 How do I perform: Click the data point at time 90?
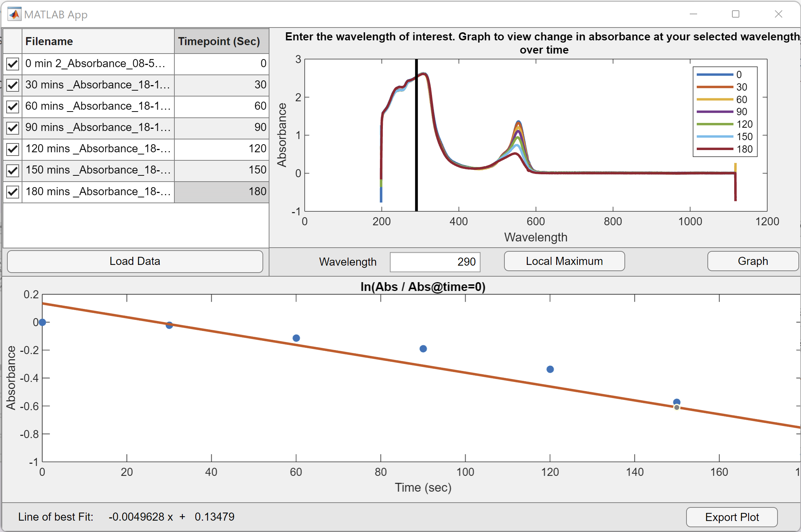423,349
